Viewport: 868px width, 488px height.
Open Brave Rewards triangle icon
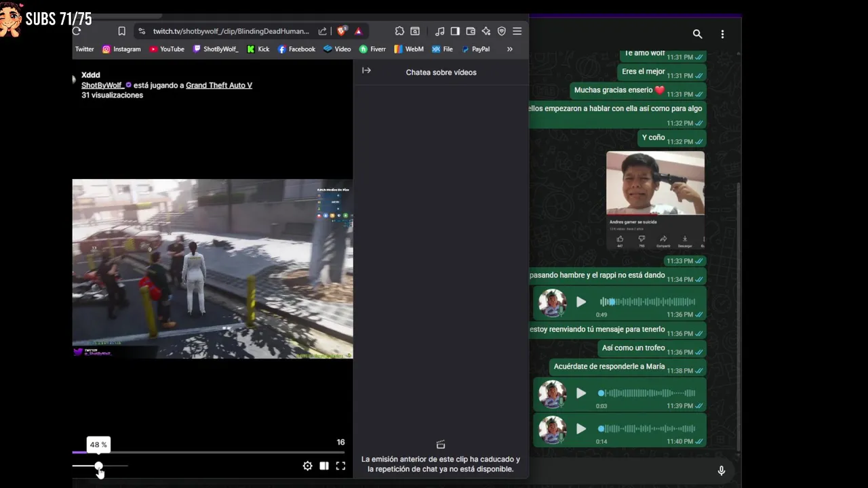pyautogui.click(x=358, y=31)
